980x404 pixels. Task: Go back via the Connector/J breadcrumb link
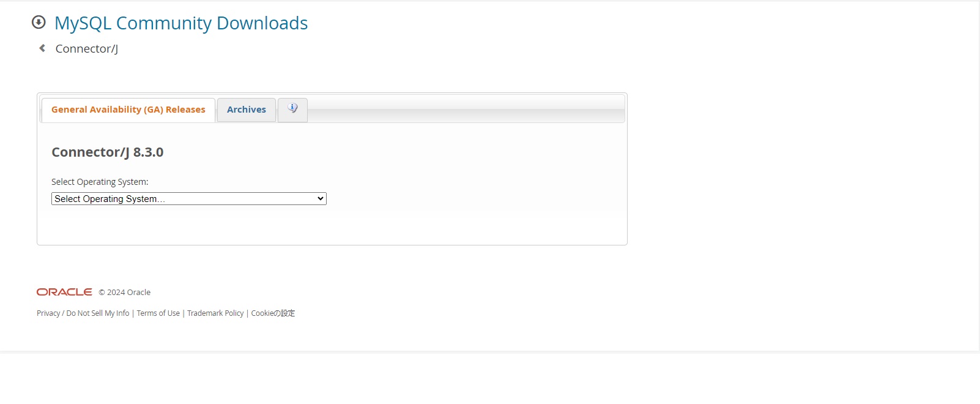click(87, 49)
